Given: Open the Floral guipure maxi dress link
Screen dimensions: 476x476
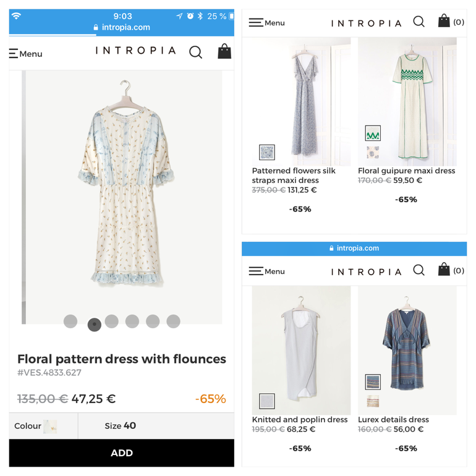Looking at the screenshot, I should pos(406,171).
